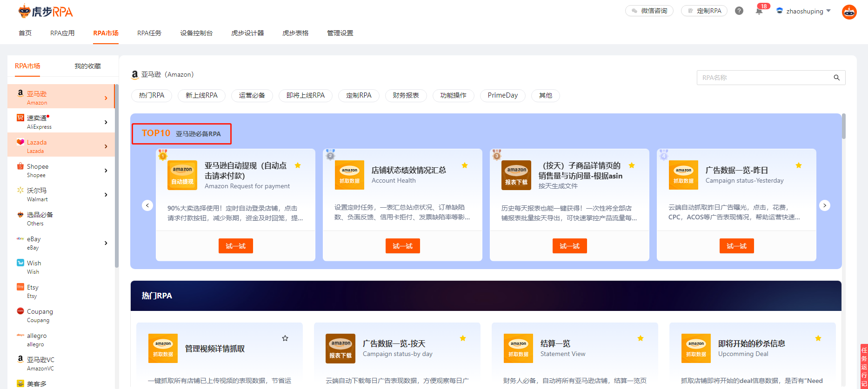Expand the 亚马逊 Amazon sidebar chevron
This screenshot has height=389, width=868.
106,98
